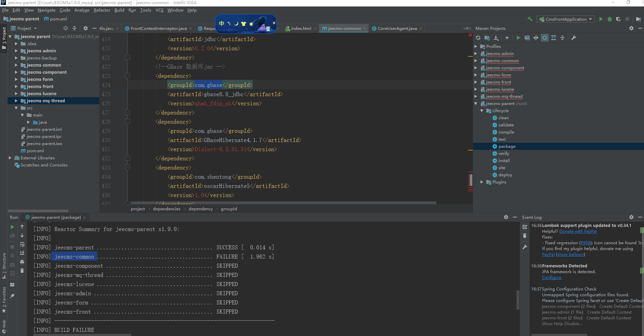Switch to the CoreUserAgent.java editor tab
644x336 pixels.
pyautogui.click(x=397, y=29)
